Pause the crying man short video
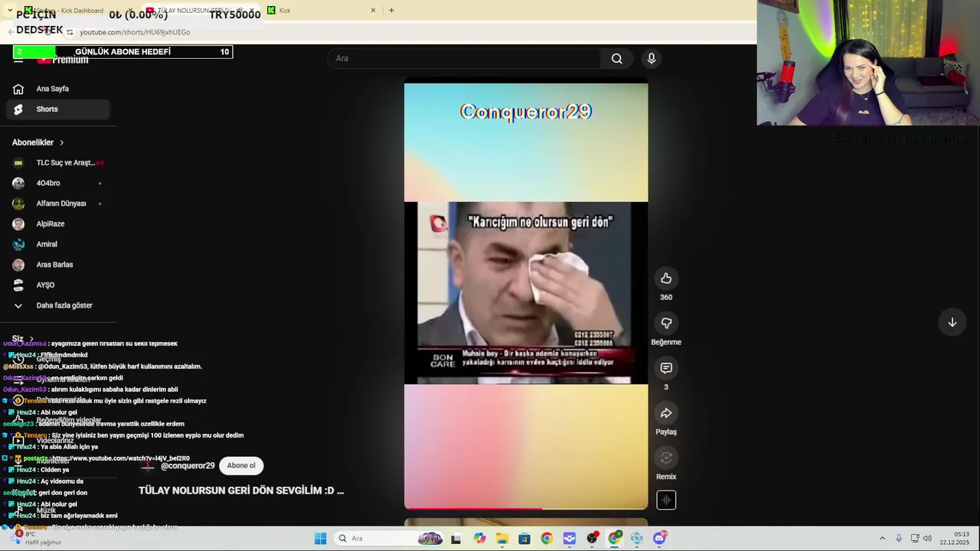980x551 pixels. (526, 295)
